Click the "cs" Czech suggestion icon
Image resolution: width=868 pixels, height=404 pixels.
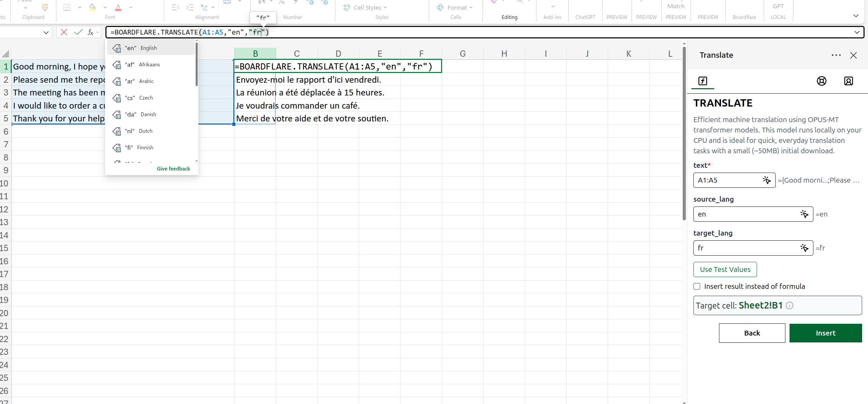click(x=117, y=98)
